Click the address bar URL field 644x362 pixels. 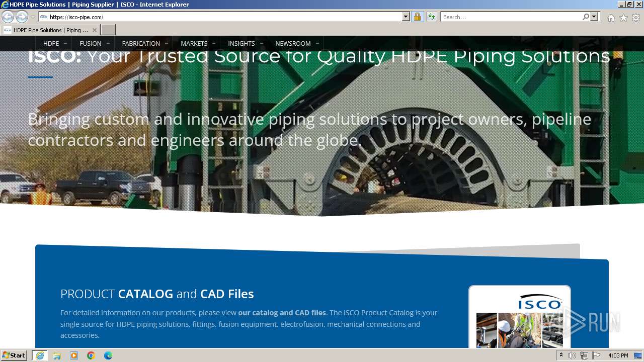[220, 17]
